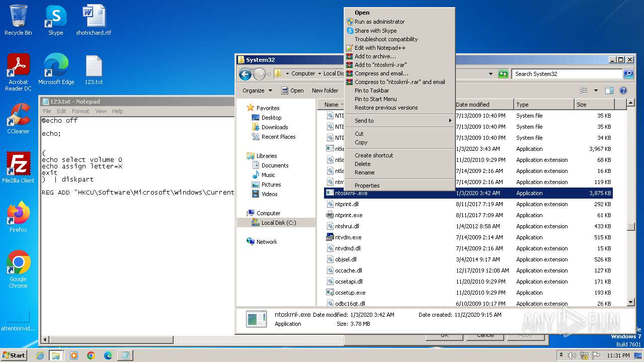Select Network in navigation pane
Viewport: 644px width, 362px height.
(267, 242)
